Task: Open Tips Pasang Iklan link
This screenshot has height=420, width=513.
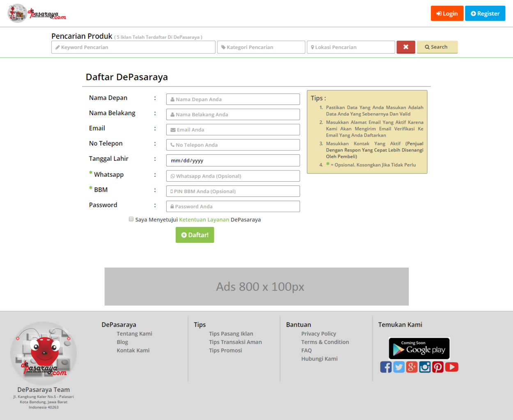Action: [231, 334]
